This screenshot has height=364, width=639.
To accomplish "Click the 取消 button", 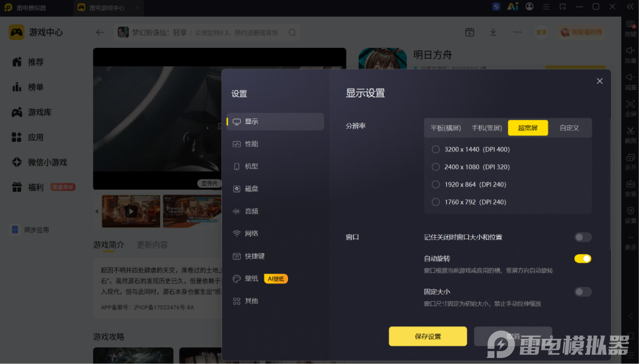I will pos(513,336).
